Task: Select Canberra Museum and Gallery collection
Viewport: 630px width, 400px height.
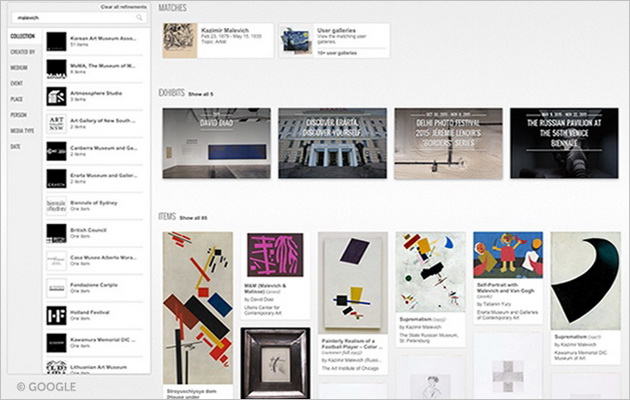Action: coord(104,148)
